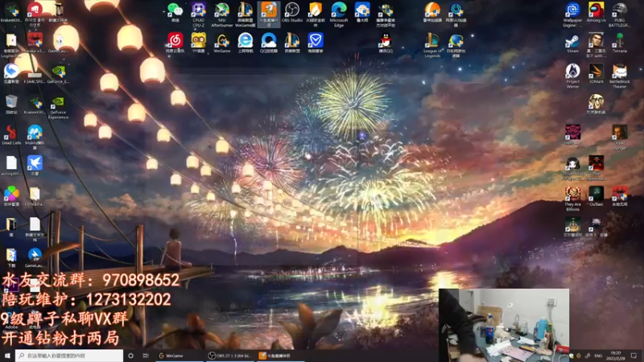
Task: Click the ENG language indicator in tray
Action: [x=598, y=356]
